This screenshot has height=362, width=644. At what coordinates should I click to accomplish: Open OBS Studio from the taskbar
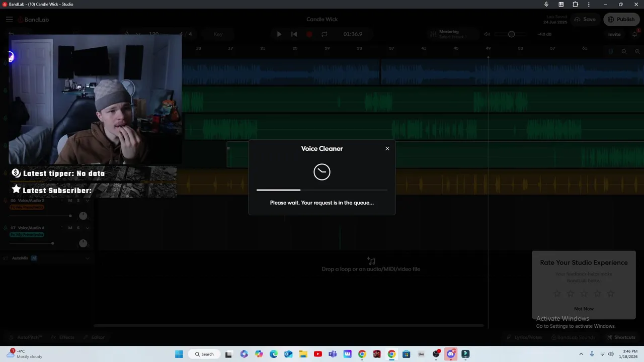tap(436, 354)
